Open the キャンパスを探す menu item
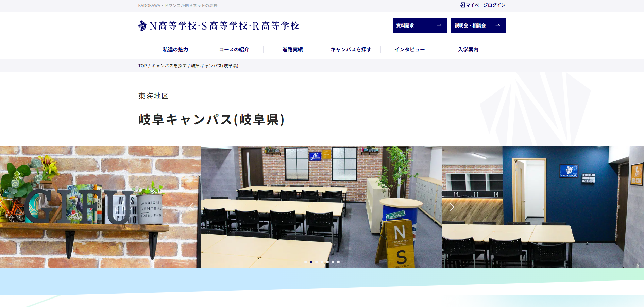This screenshot has height=307, width=644. 351,50
